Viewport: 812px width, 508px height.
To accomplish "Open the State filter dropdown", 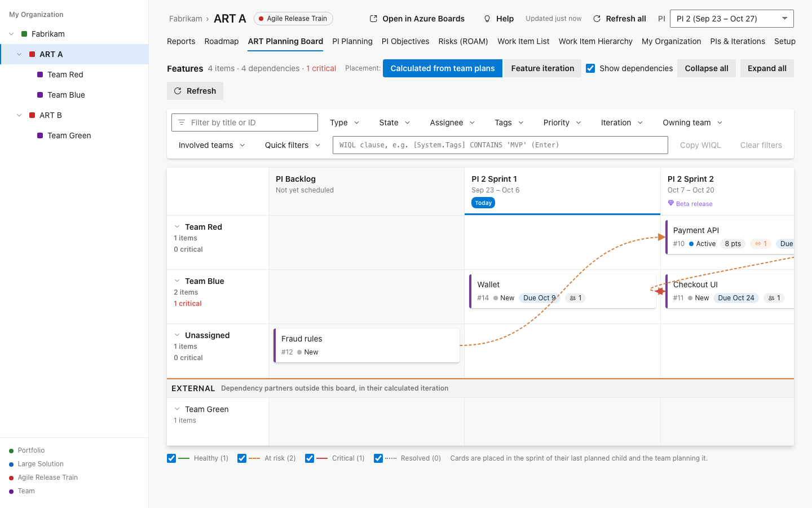I will click(x=395, y=122).
